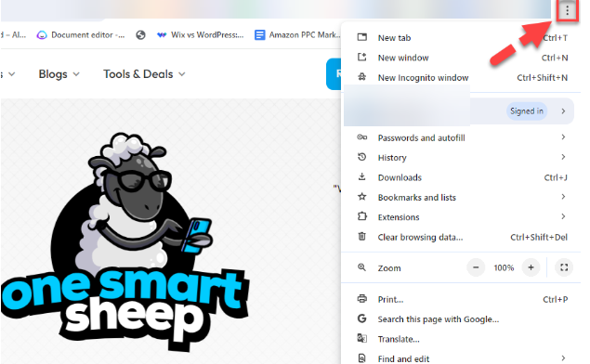Click the Extensions label
The width and height of the screenshot is (590, 364).
coord(399,217)
